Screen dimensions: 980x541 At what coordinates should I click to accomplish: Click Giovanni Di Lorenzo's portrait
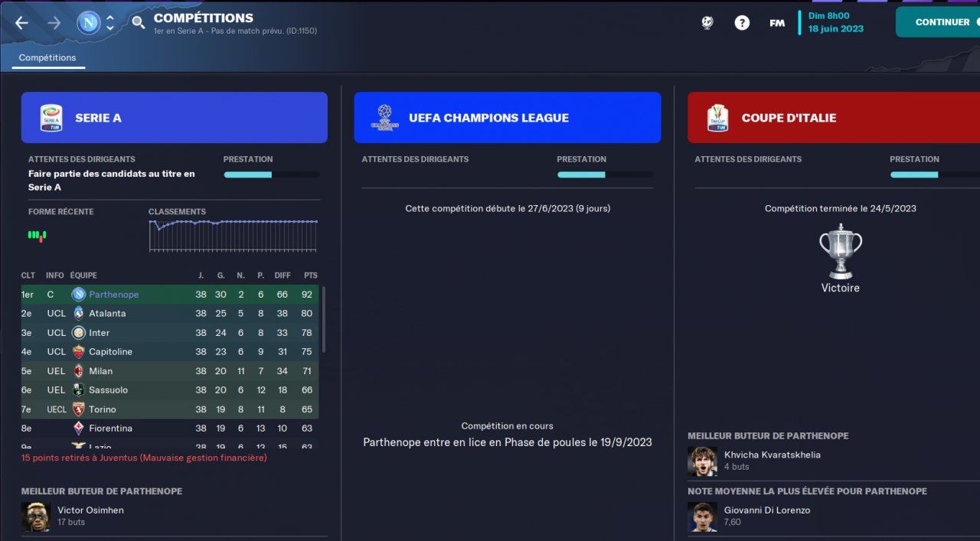[702, 517]
